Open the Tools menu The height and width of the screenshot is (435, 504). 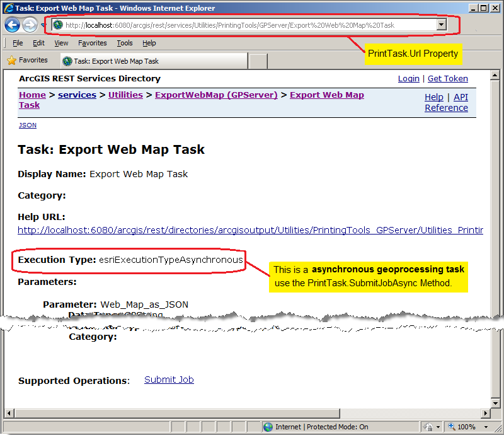124,43
